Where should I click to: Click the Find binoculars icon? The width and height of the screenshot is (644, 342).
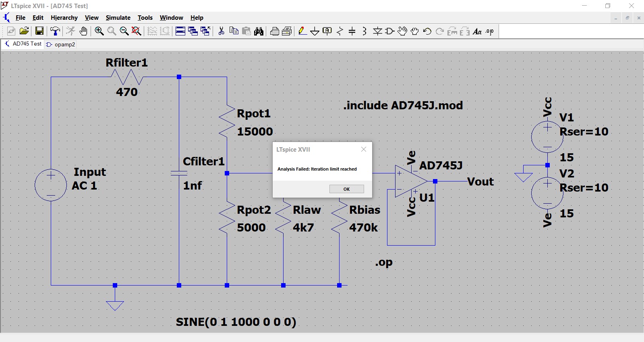259,31
